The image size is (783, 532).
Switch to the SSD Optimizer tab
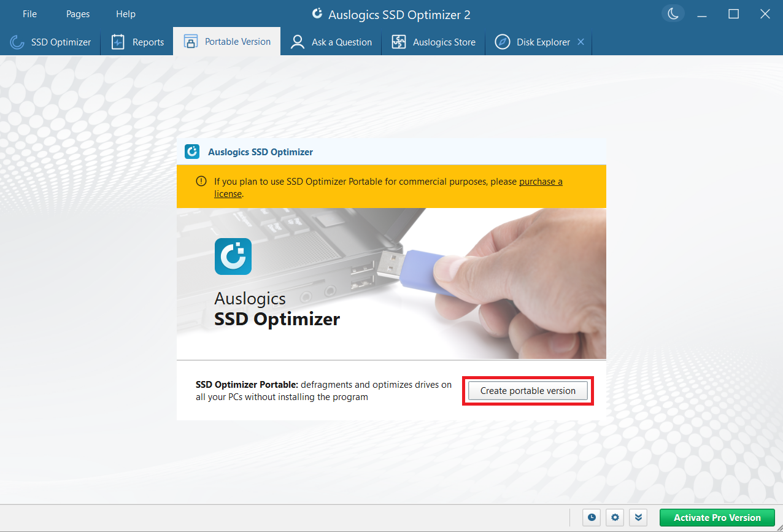(x=50, y=42)
